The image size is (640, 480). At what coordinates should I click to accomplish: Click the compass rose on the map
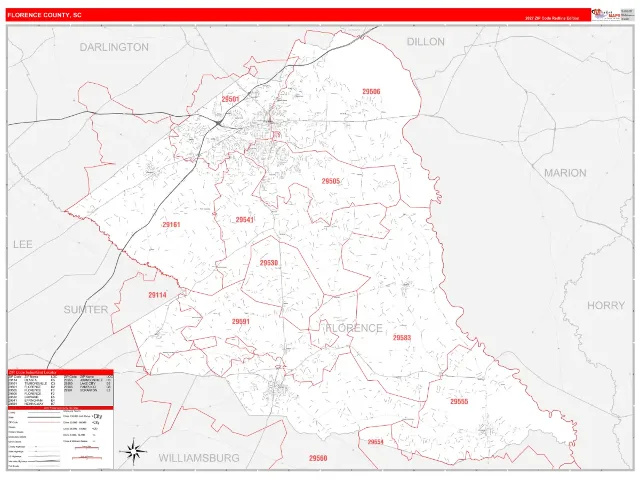point(133,451)
